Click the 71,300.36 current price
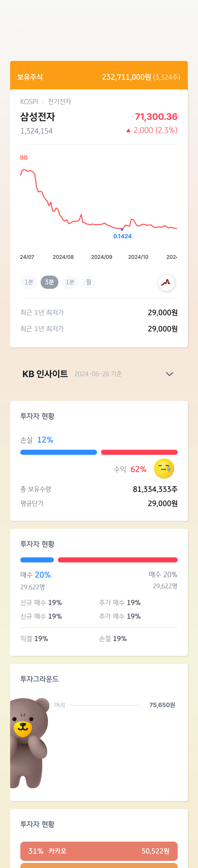 tap(156, 117)
